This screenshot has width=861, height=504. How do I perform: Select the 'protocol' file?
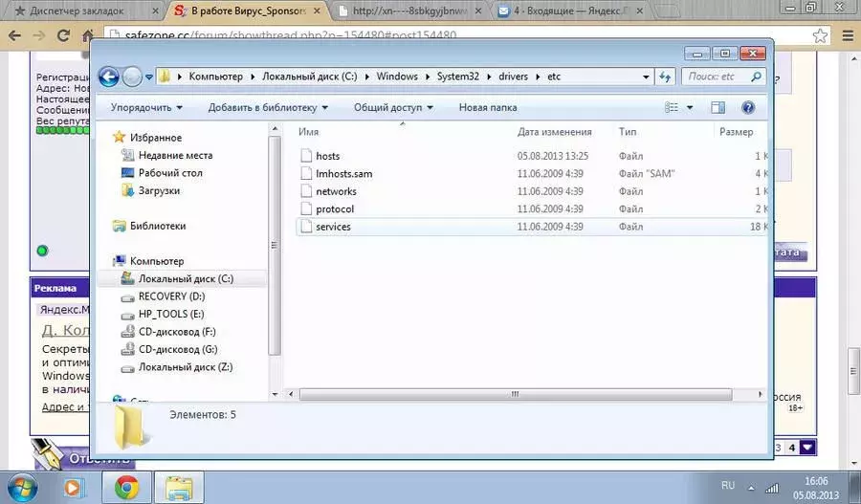point(335,208)
